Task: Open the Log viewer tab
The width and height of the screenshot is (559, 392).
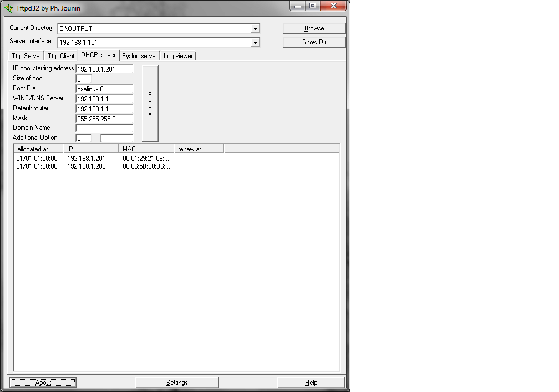Action: pos(178,56)
